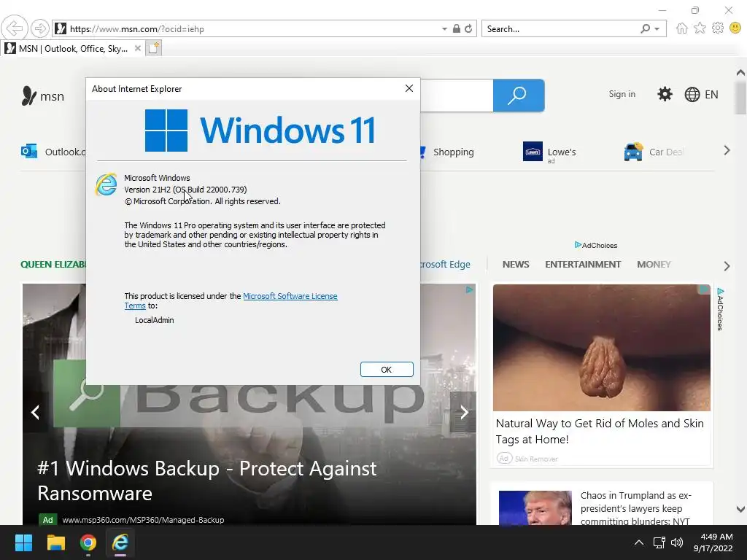Image resolution: width=747 pixels, height=560 pixels.
Task: Click Internet Explorer taskbar icon
Action: pos(120,542)
